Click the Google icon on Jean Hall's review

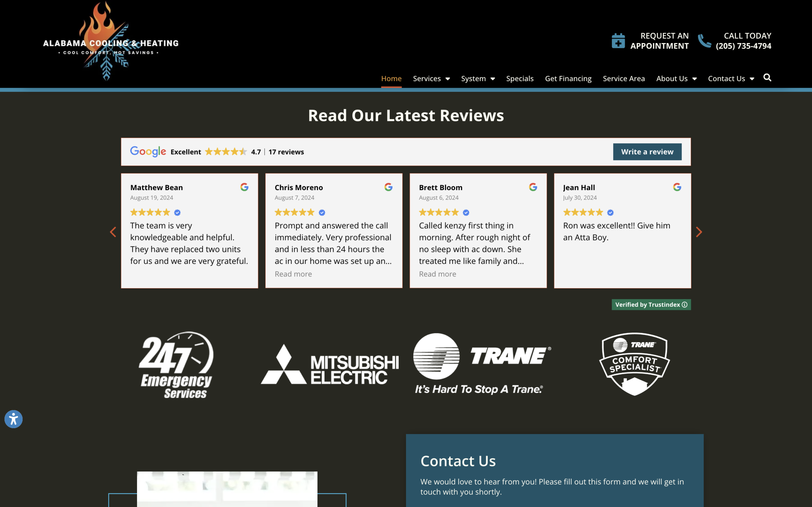[677, 187]
